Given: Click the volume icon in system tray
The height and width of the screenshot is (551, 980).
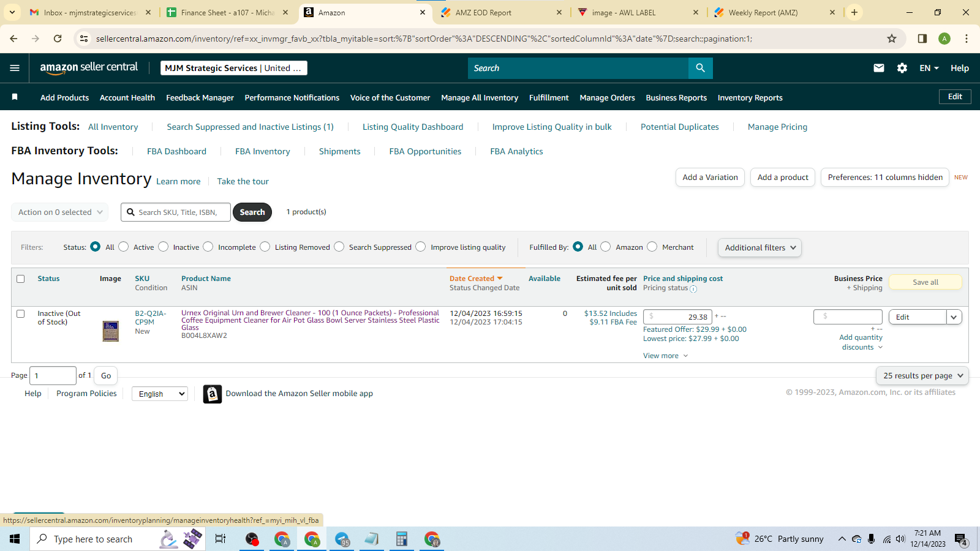Looking at the screenshot, I should pyautogui.click(x=900, y=539).
